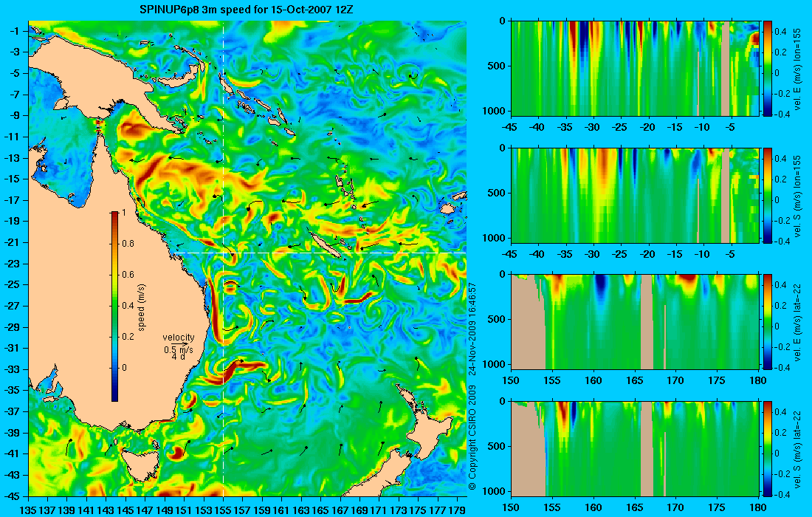The width and height of the screenshot is (812, 517).
Task: Click the "165" tick on the bottom panel longitude axis
Action: click(x=635, y=507)
